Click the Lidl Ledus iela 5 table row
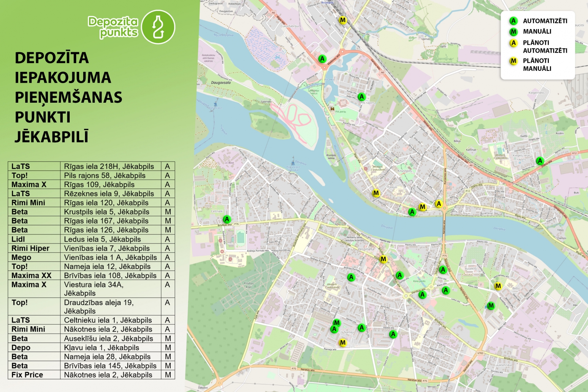This screenshot has width=588, height=392. tap(91, 239)
